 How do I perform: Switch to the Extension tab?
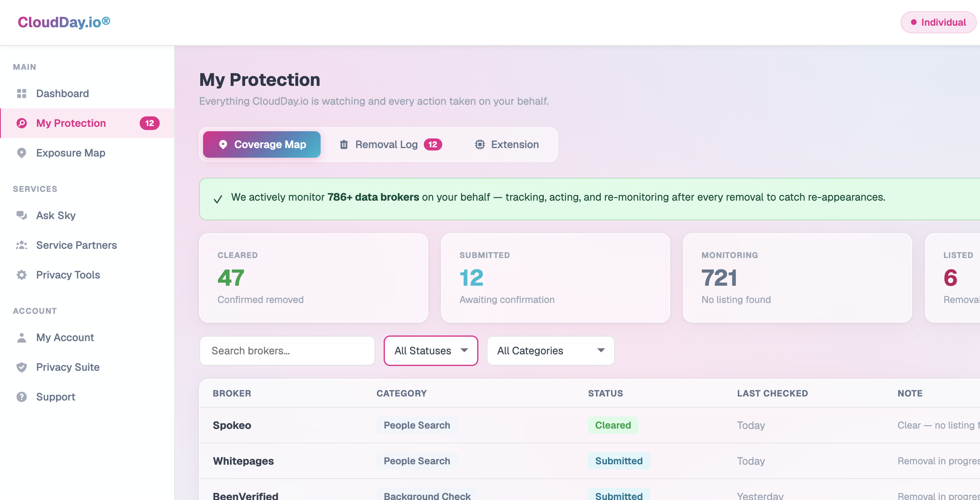click(507, 144)
